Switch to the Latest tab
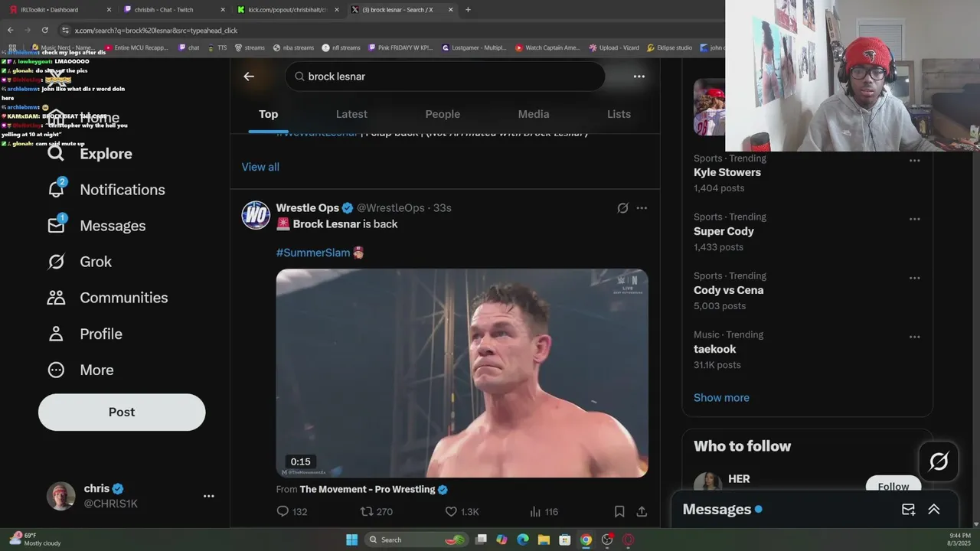This screenshot has height=551, width=980. point(351,114)
